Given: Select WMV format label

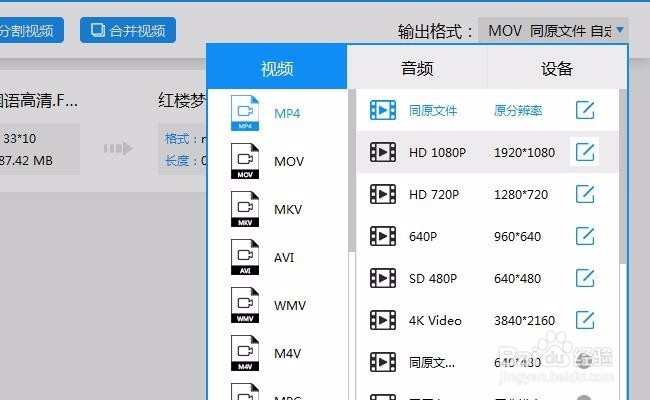Looking at the screenshot, I should point(290,305).
